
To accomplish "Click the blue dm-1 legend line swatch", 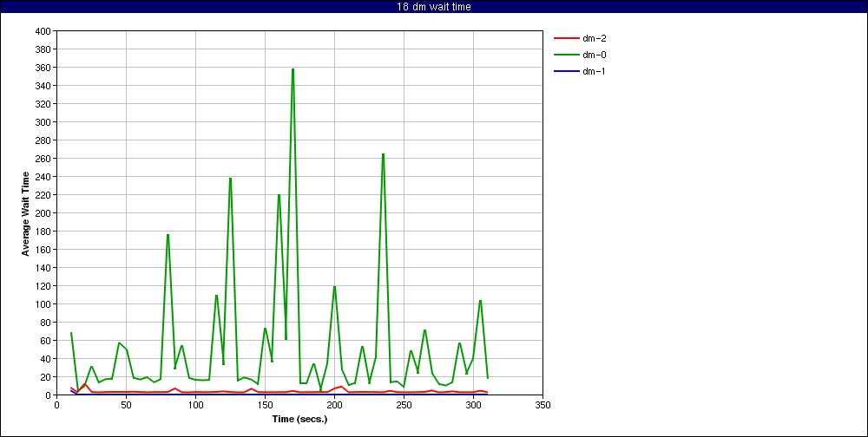I will (566, 72).
